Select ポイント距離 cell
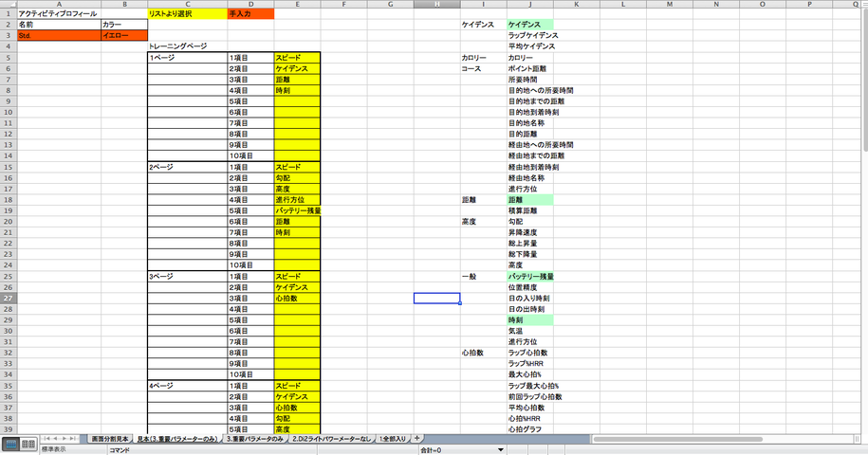This screenshot has height=455, width=868. (x=529, y=68)
